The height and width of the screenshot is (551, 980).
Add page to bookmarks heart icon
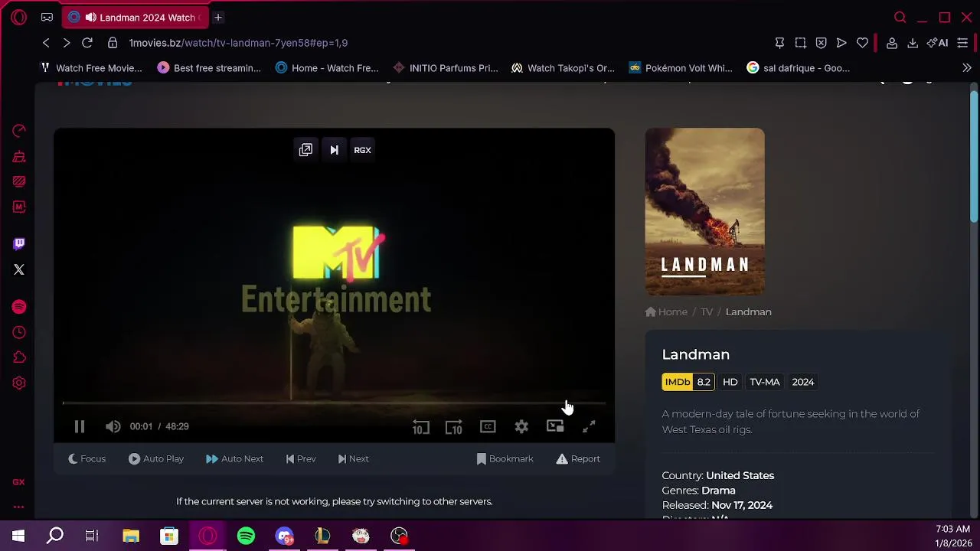coord(862,43)
